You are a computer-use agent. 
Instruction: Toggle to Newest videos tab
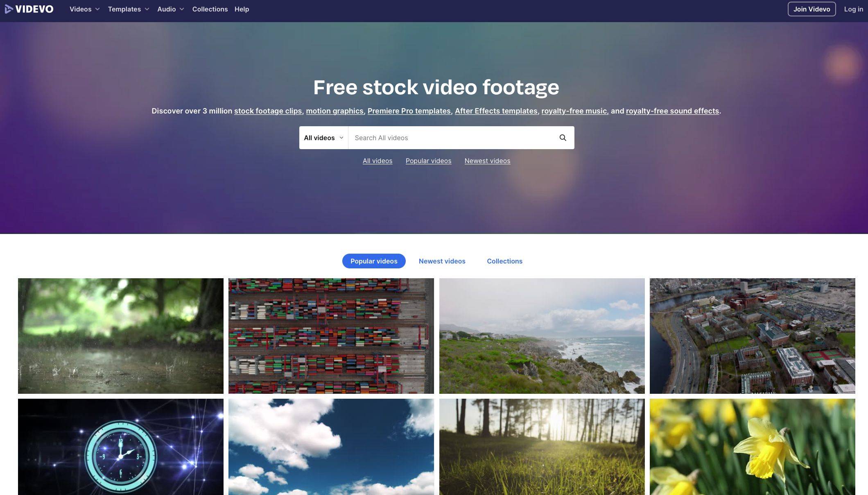442,261
